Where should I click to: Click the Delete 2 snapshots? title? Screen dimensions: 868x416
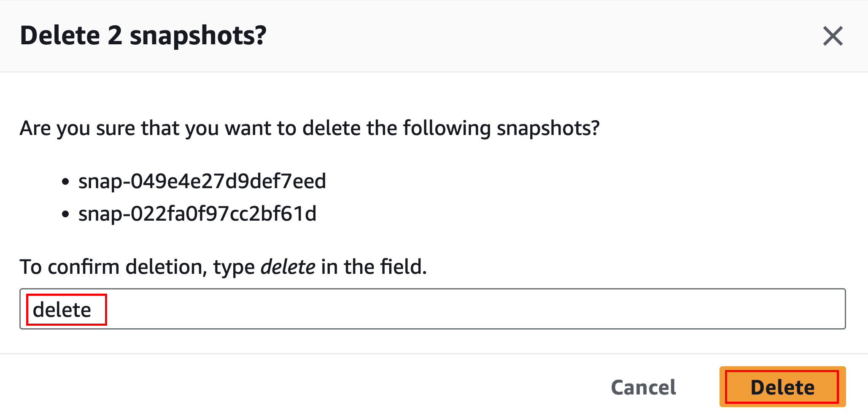tap(143, 35)
